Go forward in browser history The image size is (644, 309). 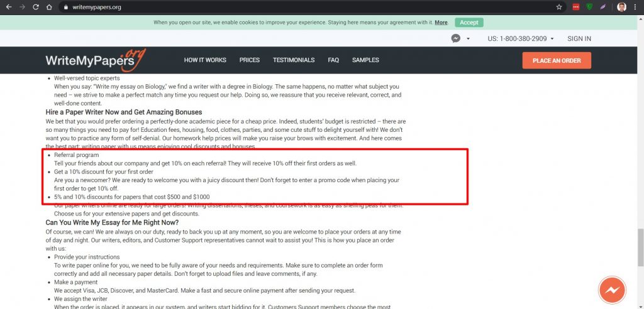(22, 7)
